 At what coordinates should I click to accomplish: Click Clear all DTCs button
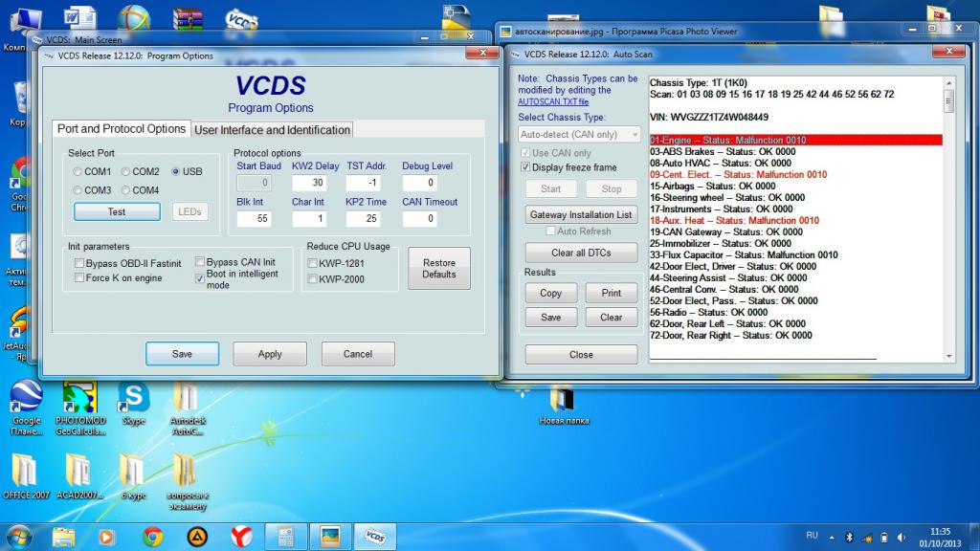581,253
